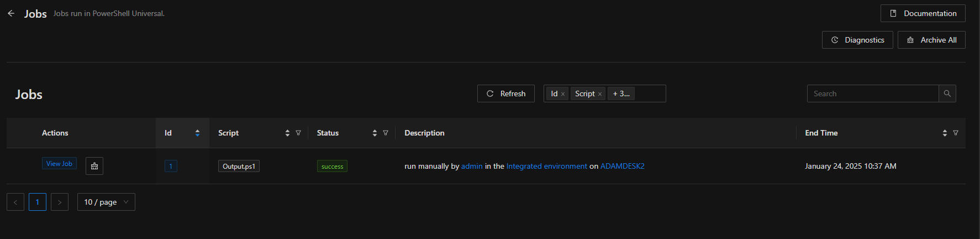Remove the Id column tag
The height and width of the screenshot is (239, 980).
point(563,94)
